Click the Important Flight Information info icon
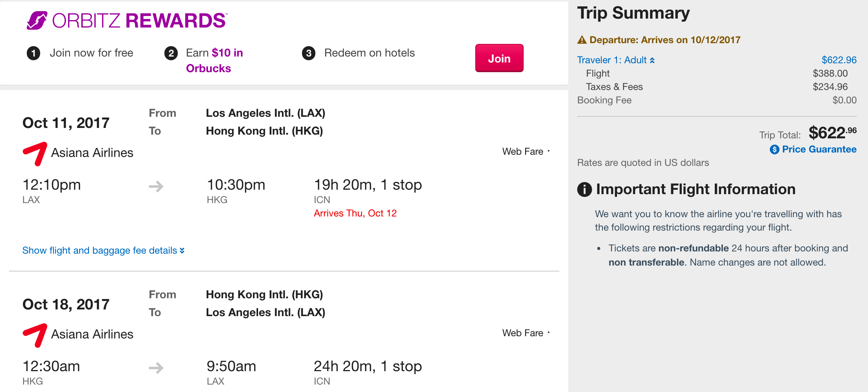The image size is (868, 392). [584, 189]
